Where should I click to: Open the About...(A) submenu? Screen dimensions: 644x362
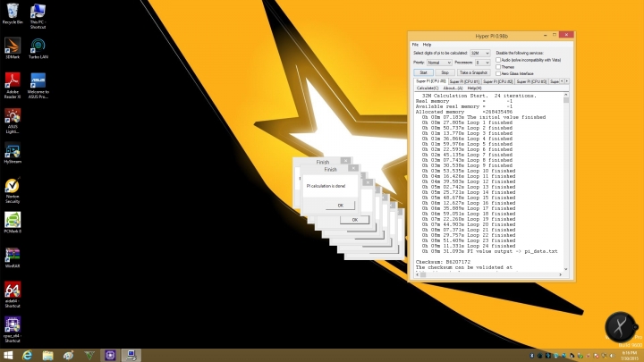pos(453,88)
